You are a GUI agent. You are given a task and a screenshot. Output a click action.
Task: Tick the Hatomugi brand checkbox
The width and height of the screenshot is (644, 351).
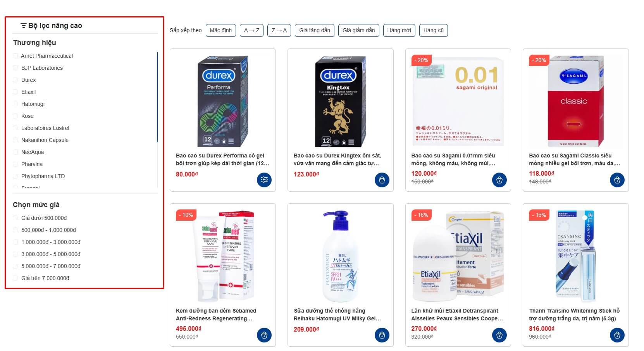tap(15, 104)
